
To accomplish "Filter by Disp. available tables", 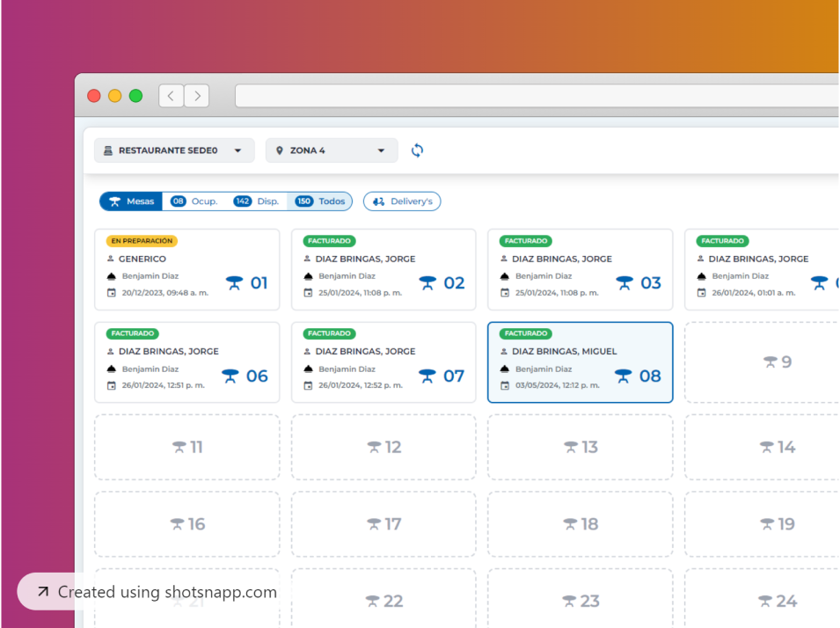I will point(256,201).
